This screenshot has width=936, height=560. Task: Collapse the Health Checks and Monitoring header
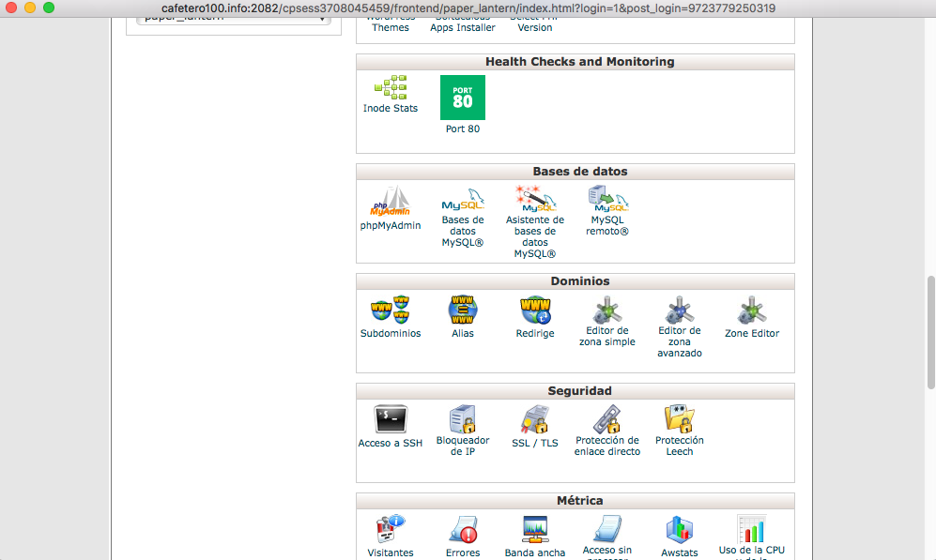575,62
